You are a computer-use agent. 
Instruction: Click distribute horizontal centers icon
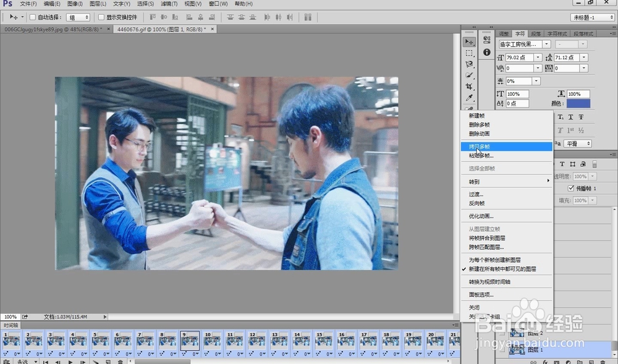(279, 17)
